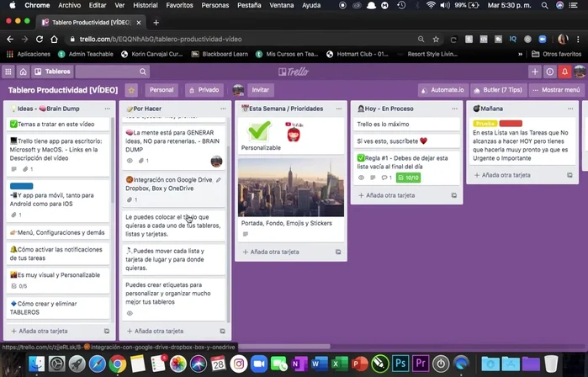
Task: Open card Cómo crear y eliminar TABLEROS
Action: coord(58,308)
